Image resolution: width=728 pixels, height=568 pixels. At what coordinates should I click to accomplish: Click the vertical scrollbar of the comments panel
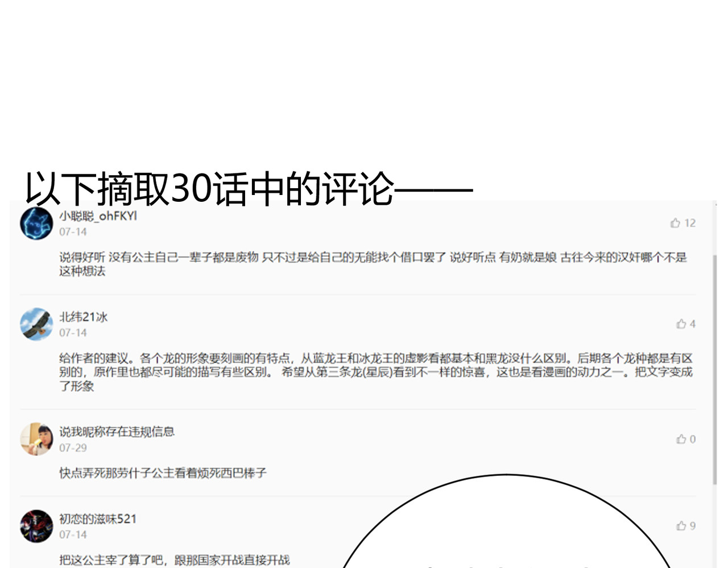click(715, 370)
